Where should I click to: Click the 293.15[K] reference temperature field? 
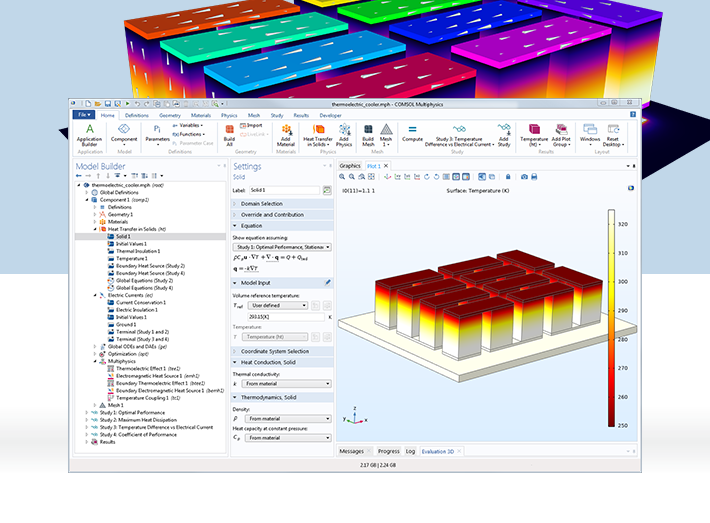tap(286, 317)
